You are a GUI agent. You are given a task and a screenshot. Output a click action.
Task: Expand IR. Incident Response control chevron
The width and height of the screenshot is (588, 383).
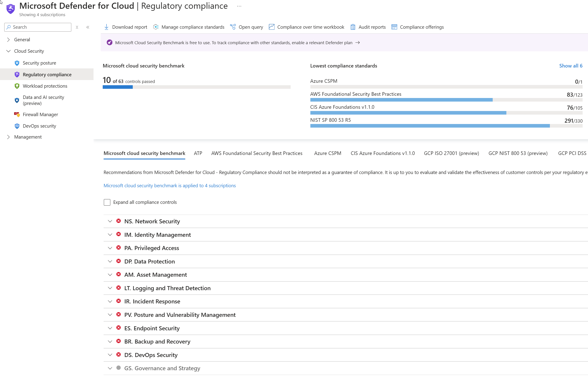click(110, 301)
